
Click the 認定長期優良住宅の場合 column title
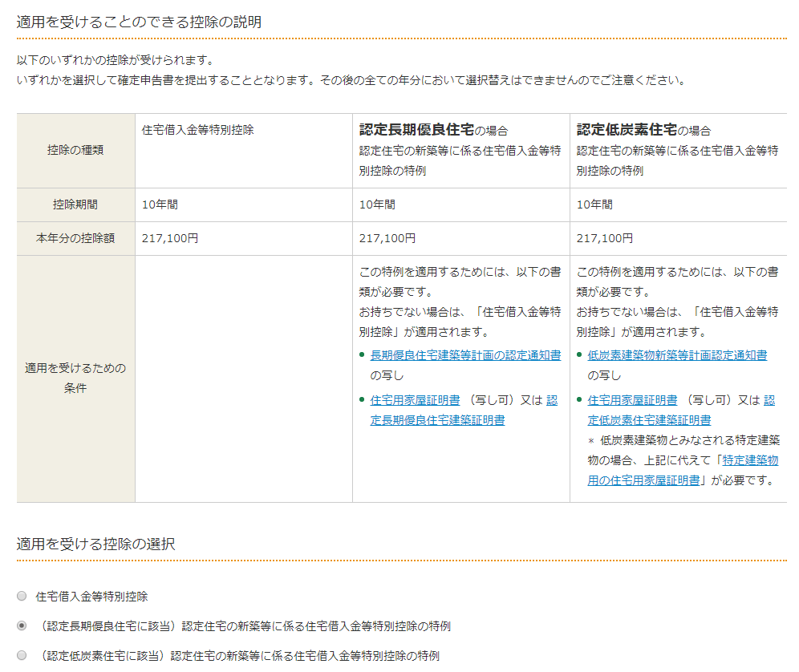point(434,130)
